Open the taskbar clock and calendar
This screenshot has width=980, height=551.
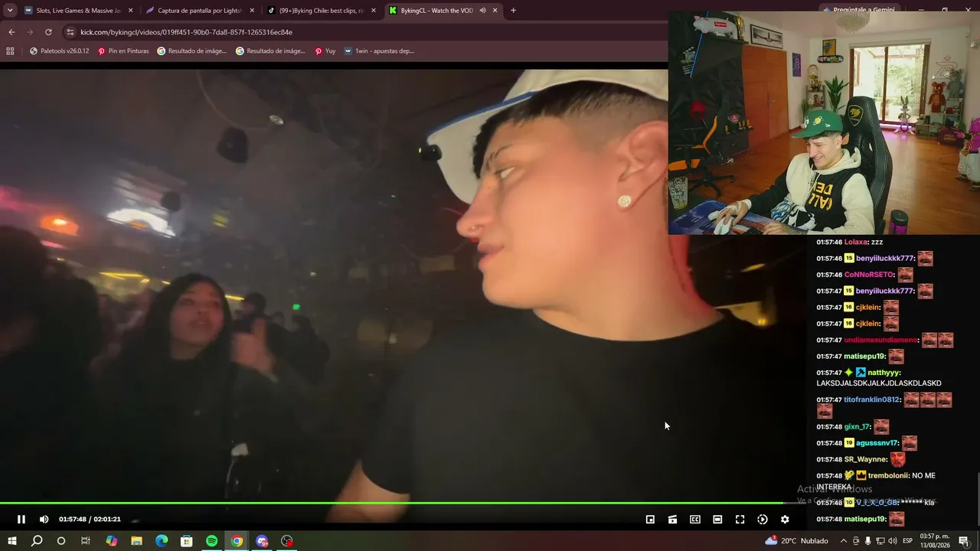point(936,541)
